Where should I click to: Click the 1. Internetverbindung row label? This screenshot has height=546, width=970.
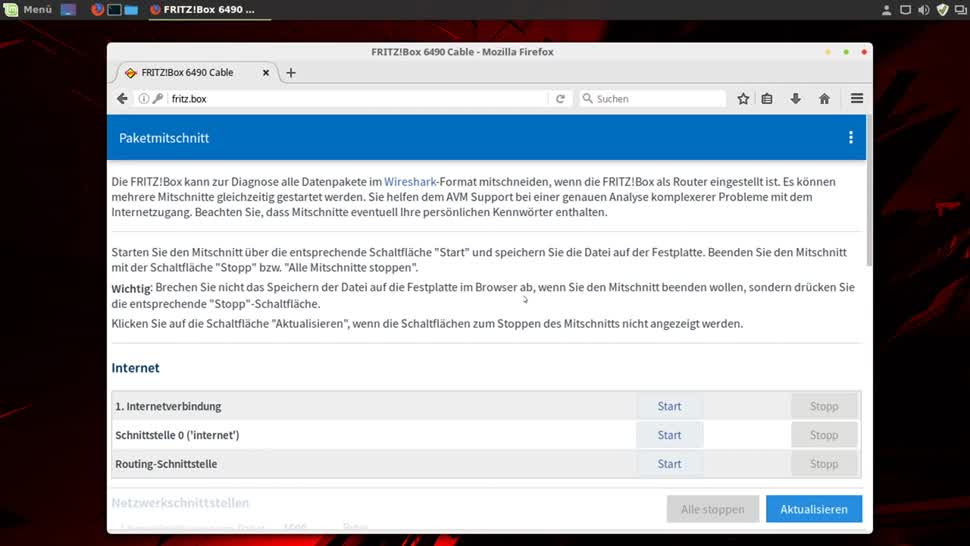pos(168,406)
